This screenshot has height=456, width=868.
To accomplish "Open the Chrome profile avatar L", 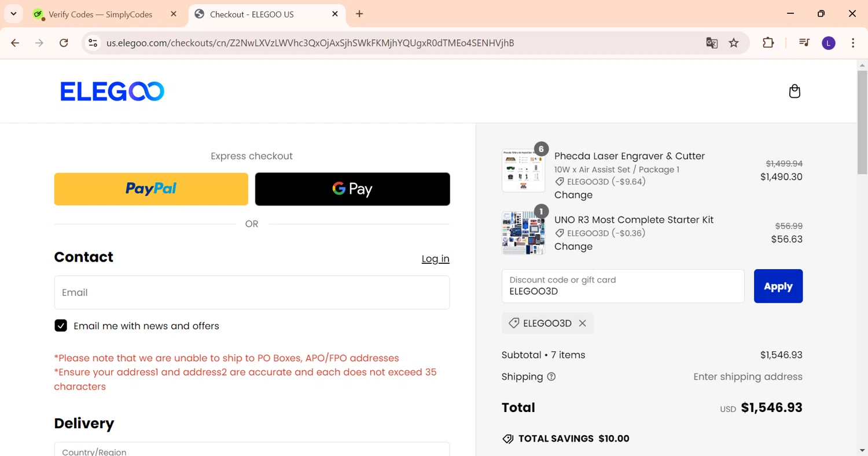I will [x=829, y=43].
